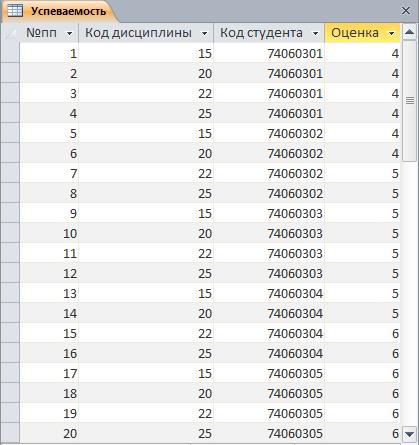The width and height of the screenshot is (419, 445).
Task: Click №пп cell with value 9
Action: tap(49, 213)
